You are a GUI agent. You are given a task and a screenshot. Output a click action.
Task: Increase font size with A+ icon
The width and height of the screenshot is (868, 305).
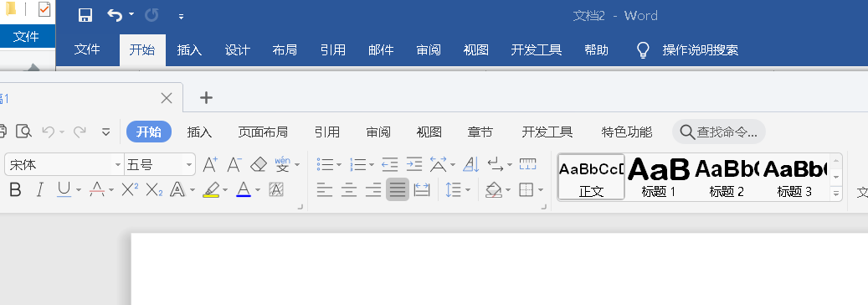pos(210,164)
